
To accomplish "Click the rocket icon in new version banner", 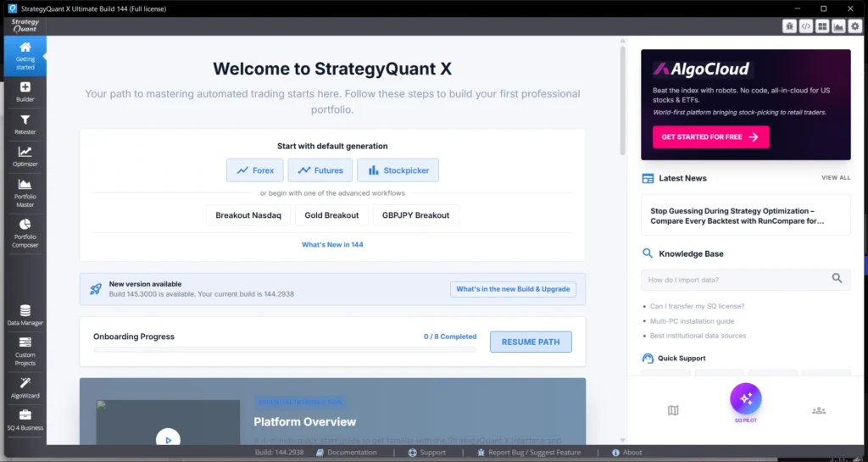I will tap(95, 289).
